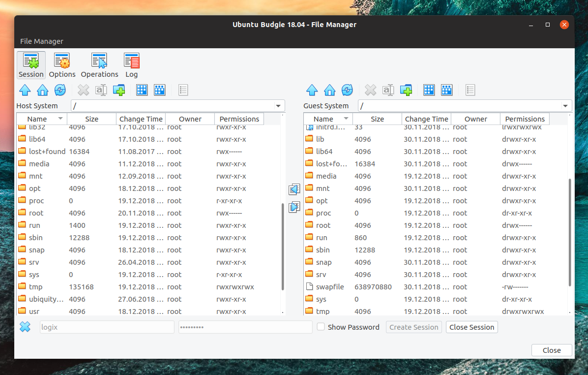Open the Operations panel from toolbar
The width and height of the screenshot is (588, 375).
(x=99, y=65)
